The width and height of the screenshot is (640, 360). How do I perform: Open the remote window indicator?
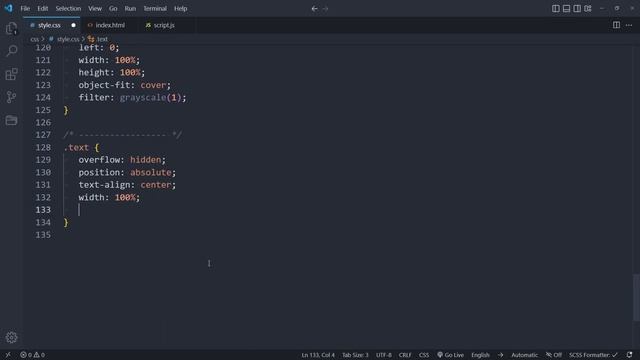pyautogui.click(x=8, y=355)
